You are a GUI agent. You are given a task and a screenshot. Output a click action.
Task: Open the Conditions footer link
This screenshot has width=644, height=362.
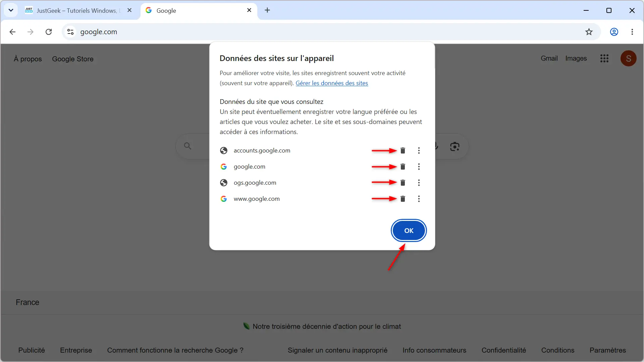pyautogui.click(x=558, y=350)
